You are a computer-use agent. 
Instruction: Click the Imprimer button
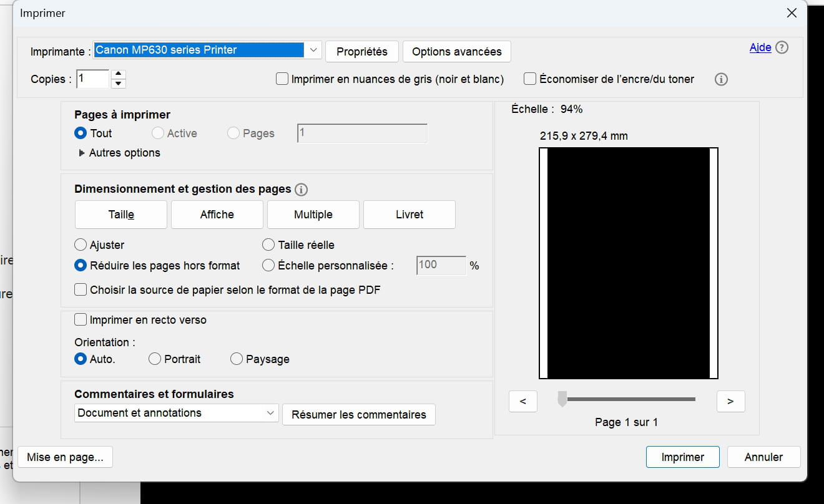click(682, 457)
